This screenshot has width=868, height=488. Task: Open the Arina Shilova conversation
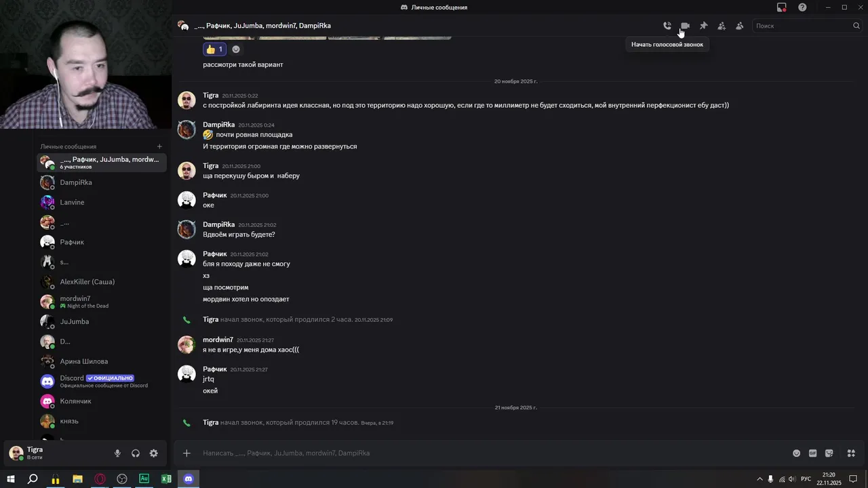coord(83,361)
